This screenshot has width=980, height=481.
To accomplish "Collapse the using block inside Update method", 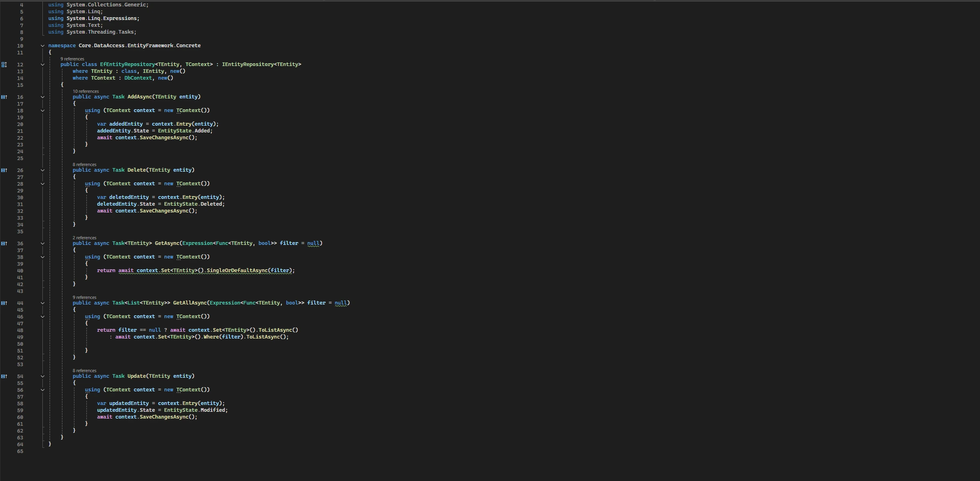I will (42, 390).
